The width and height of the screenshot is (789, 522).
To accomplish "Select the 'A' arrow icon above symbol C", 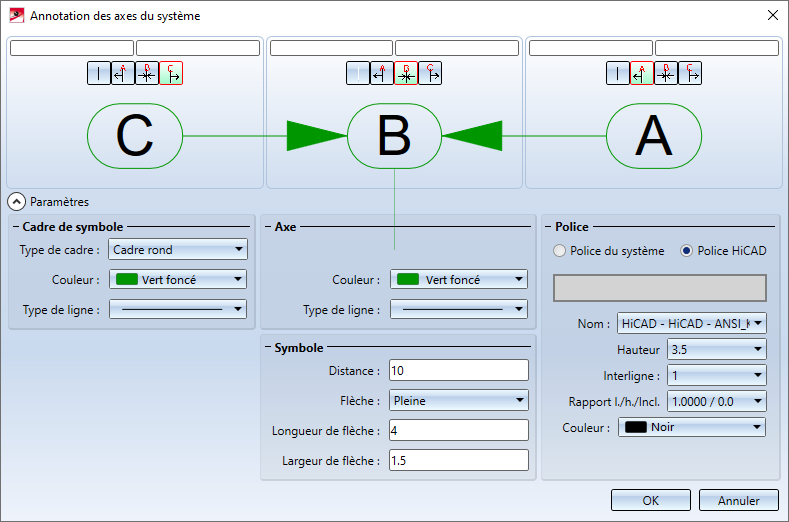I will [x=123, y=73].
